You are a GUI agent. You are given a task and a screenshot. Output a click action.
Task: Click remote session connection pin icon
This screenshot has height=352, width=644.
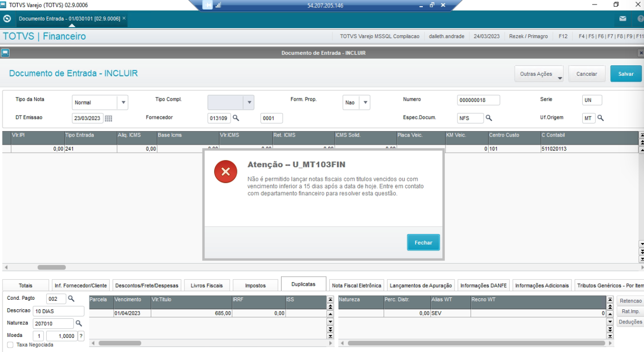[207, 5]
